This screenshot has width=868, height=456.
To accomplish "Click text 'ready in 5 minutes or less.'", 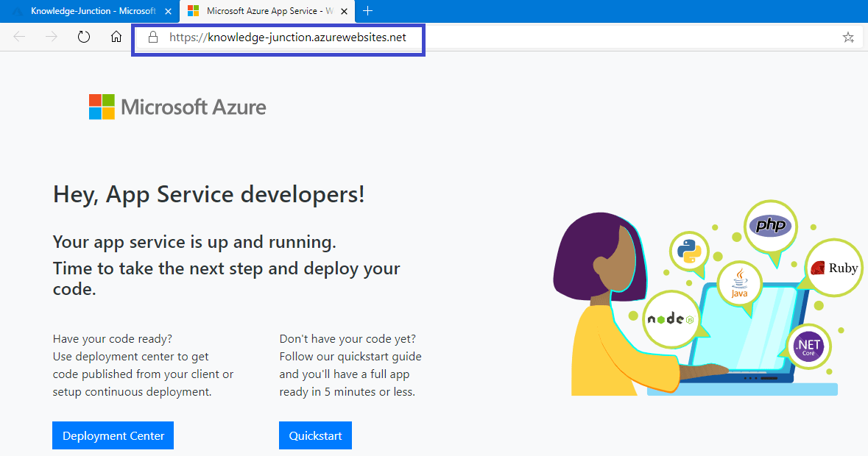I will (x=347, y=392).
